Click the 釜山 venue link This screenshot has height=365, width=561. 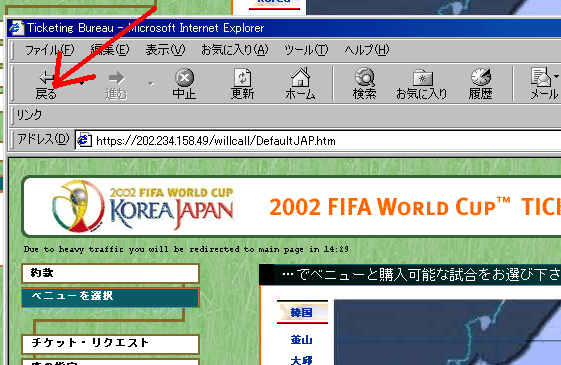(x=301, y=339)
